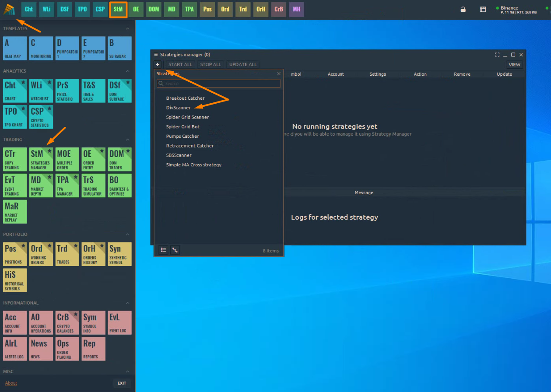The height and width of the screenshot is (392, 551).
Task: Collapse the Templates section
Action: click(x=128, y=29)
